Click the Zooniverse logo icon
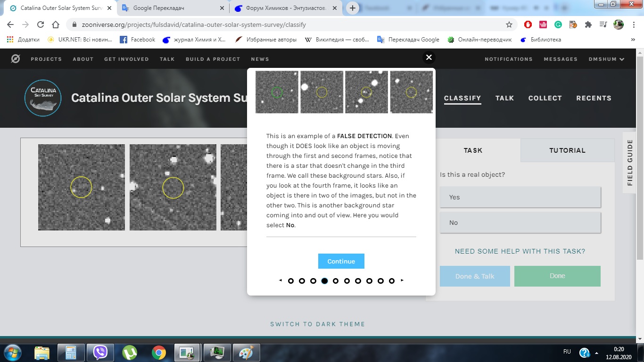 (16, 59)
